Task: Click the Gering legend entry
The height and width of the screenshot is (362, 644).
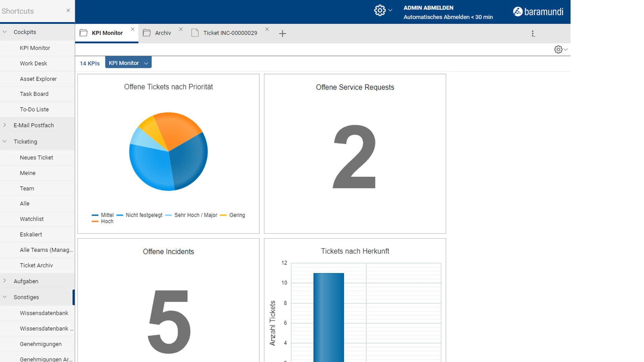Action: (x=233, y=215)
